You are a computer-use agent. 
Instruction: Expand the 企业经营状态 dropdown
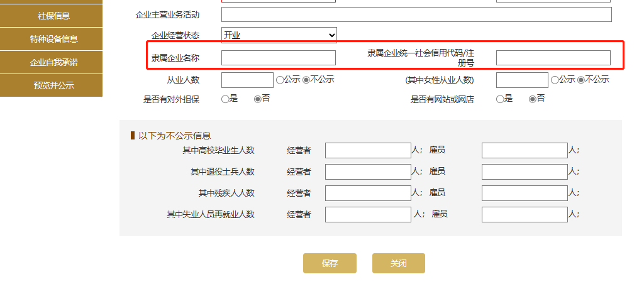279,35
